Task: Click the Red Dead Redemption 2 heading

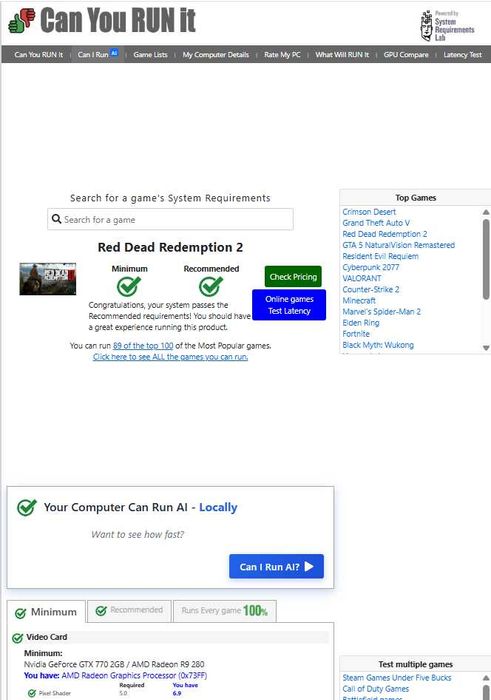Action: coord(170,247)
